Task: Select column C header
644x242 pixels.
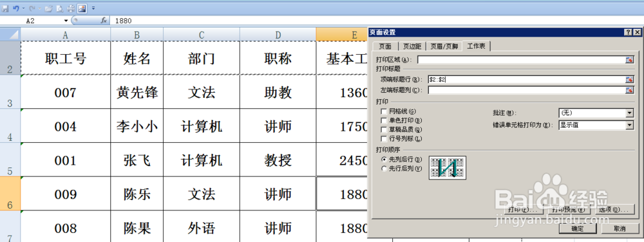Action: coord(201,35)
